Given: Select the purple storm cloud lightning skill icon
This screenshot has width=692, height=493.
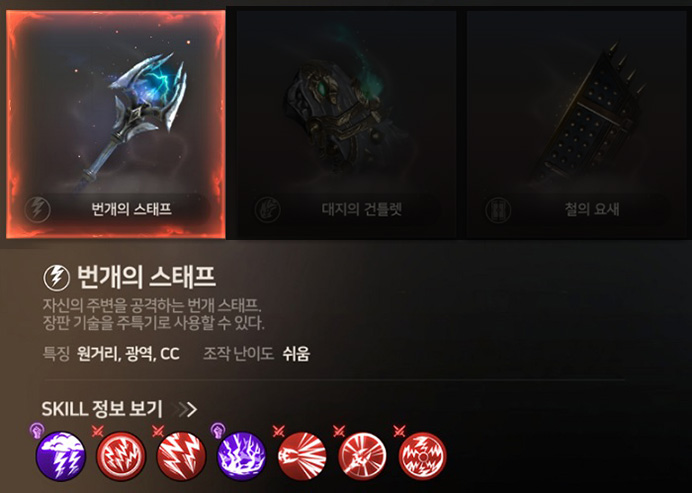Looking at the screenshot, I should [60, 456].
